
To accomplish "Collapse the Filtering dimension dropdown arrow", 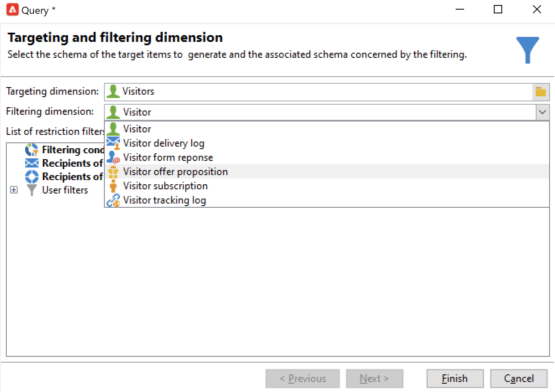I will [x=542, y=112].
